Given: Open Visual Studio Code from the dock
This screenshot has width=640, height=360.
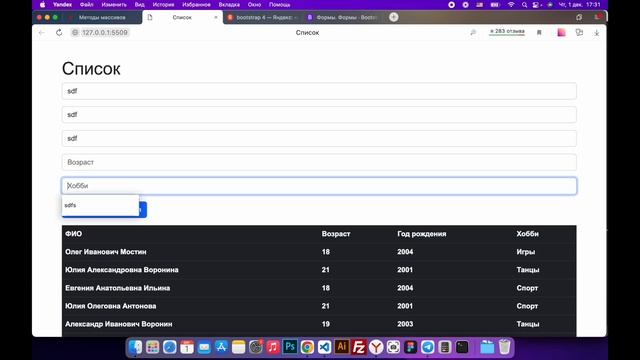Looking at the screenshot, I should pos(324,347).
